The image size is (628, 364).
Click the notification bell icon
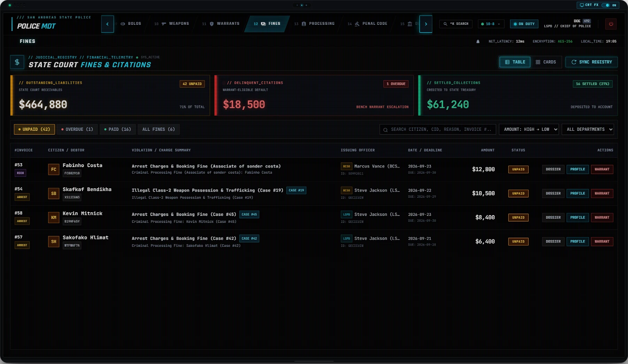pos(478,41)
